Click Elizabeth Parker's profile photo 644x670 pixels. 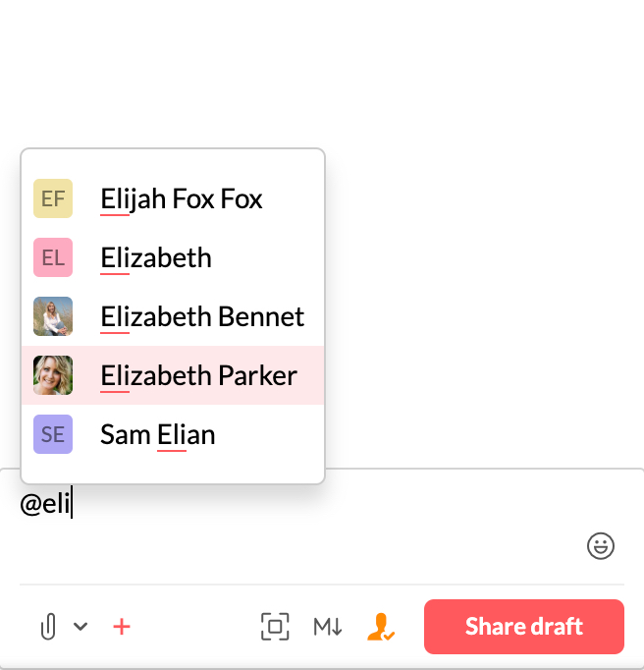coord(53,375)
